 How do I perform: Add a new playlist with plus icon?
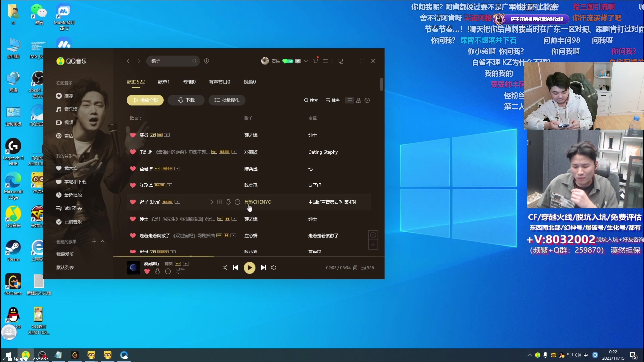94,241
